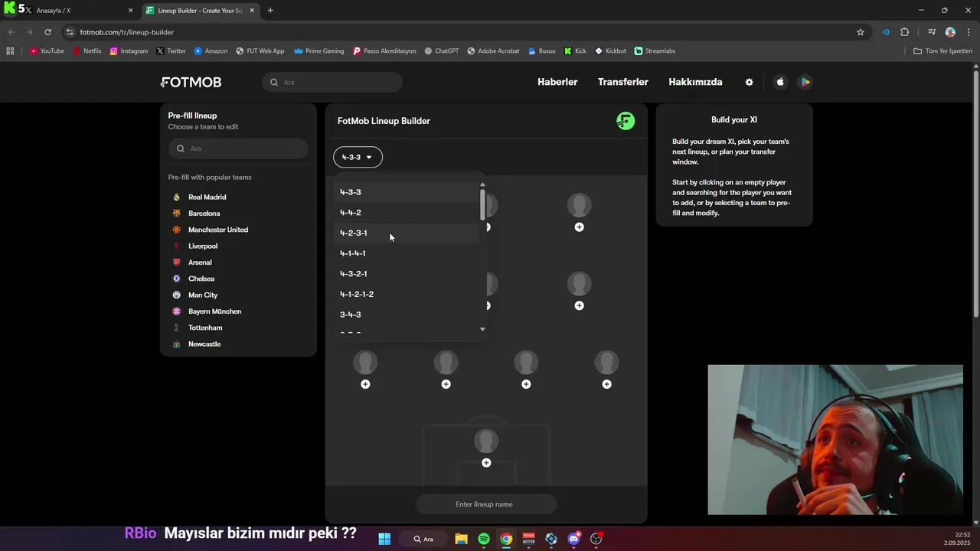Open File Explorer from the taskbar
Viewport: 980px width, 551px height.
pos(461,539)
